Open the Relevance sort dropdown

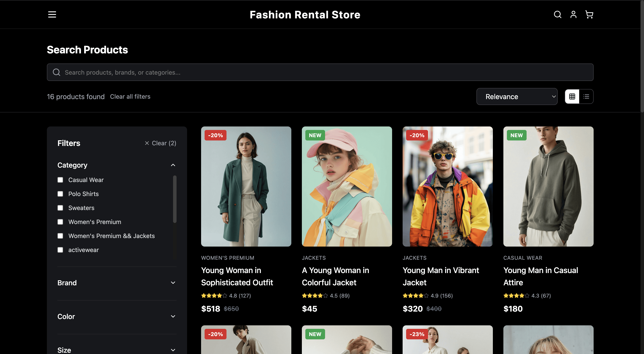(517, 97)
